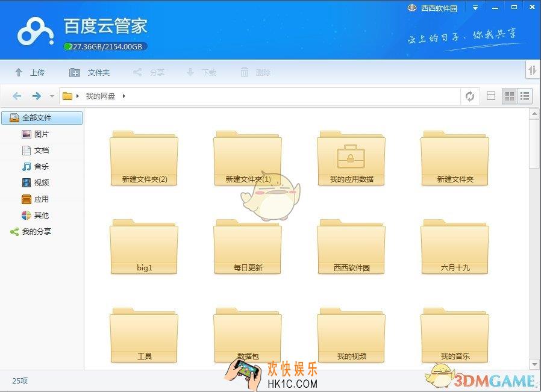Open the title bar dropdown menu arrow
541x392 pixels.
pos(475,8)
